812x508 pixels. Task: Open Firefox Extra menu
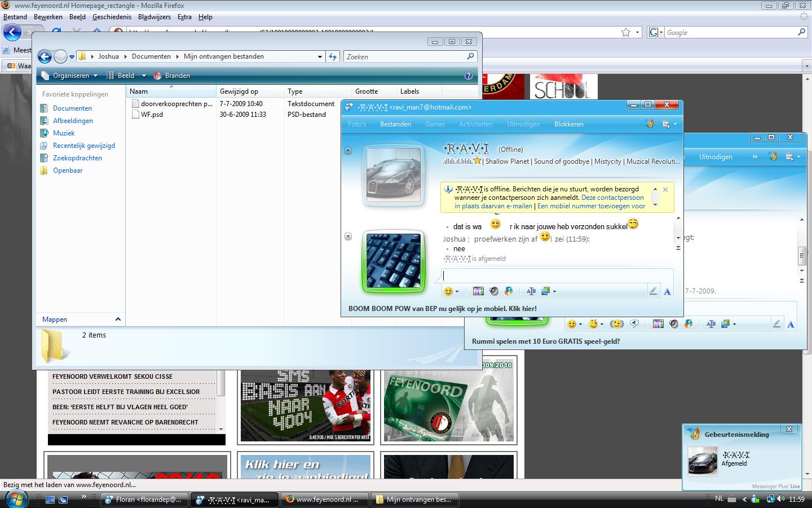click(x=184, y=17)
